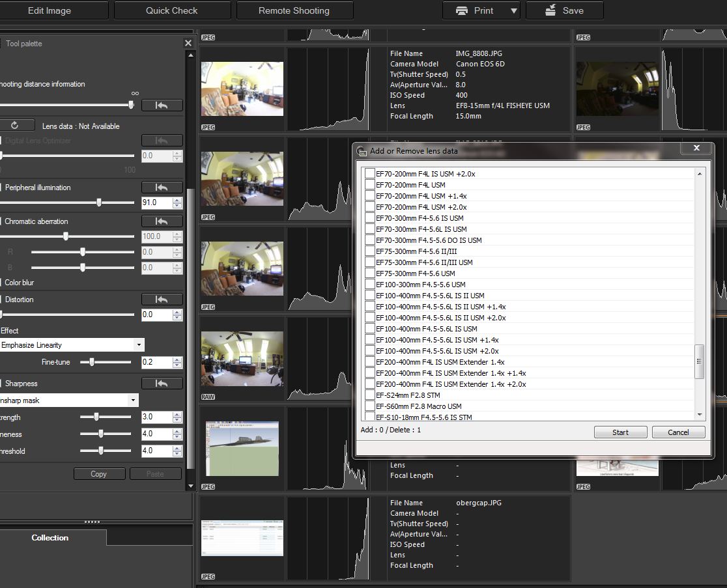Open the Print button dropdown arrow
Screen dimensions: 727x588
(x=513, y=11)
